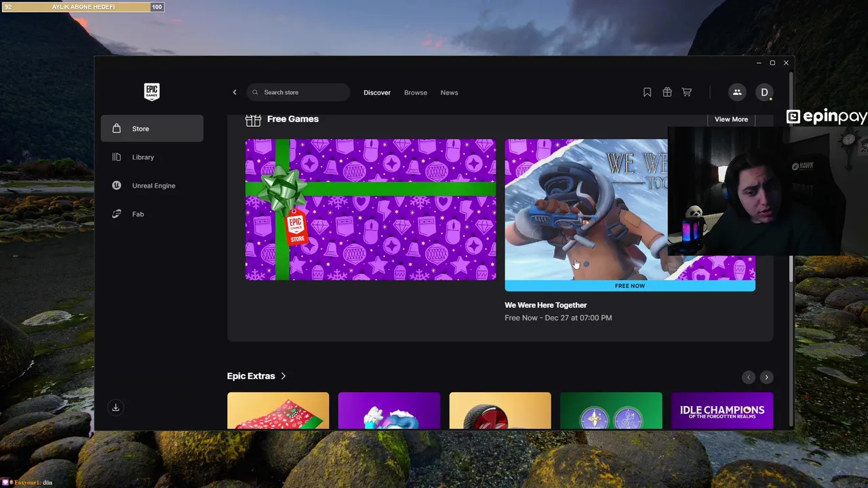The width and height of the screenshot is (868, 488).
Task: Show previous Epic Extras carousel items
Action: tap(748, 377)
